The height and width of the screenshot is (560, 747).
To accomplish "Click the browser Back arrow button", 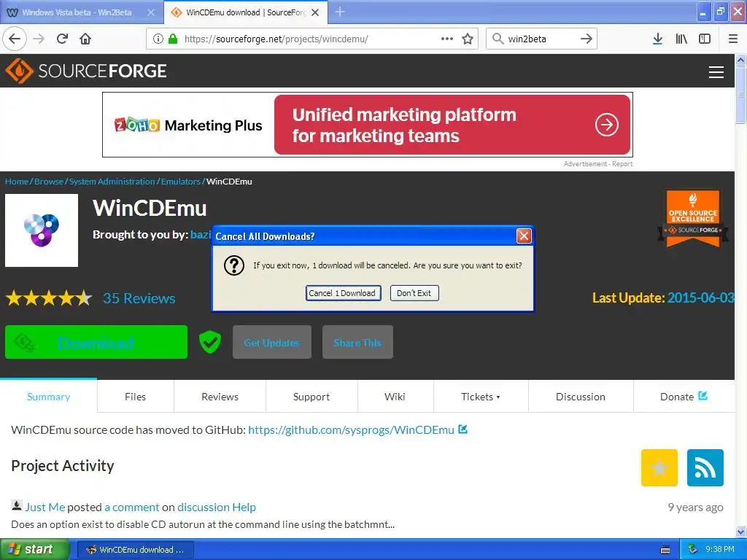I will (x=15, y=39).
